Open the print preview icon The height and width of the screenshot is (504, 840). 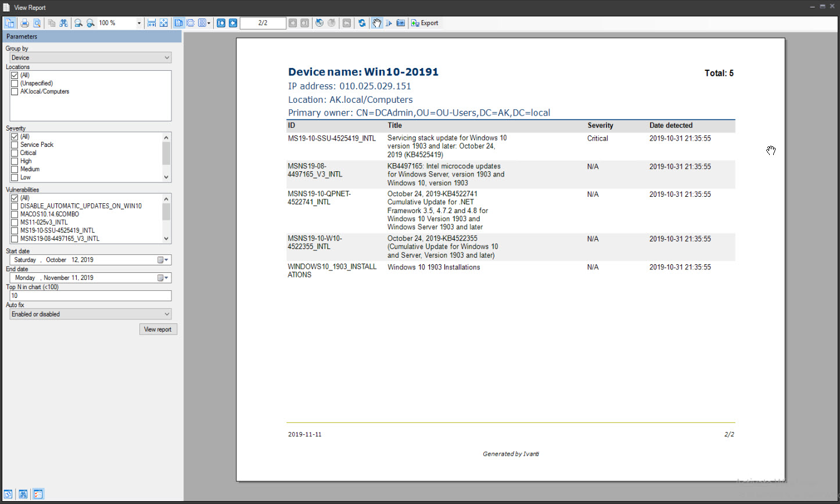tap(36, 23)
